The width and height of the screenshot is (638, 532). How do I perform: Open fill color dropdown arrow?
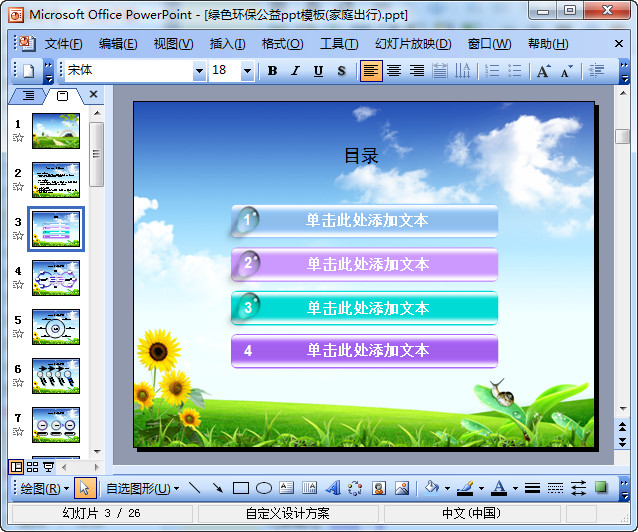click(x=447, y=488)
